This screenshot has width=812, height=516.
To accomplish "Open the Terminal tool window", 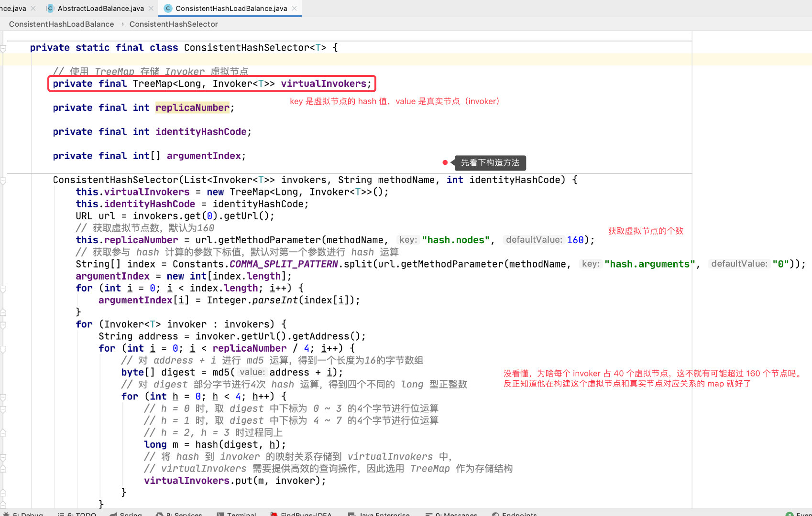I will (x=236, y=514).
